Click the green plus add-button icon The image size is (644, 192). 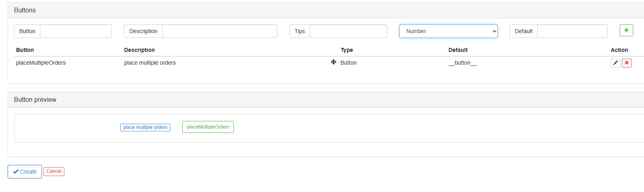[626, 31]
